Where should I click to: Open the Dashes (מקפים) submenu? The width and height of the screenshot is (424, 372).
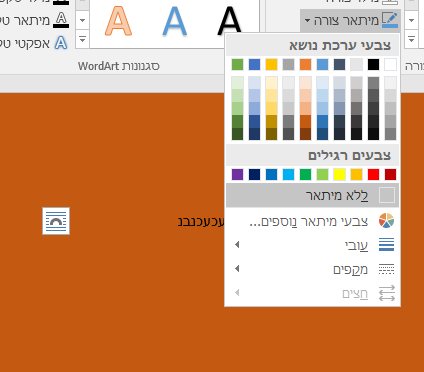(312, 269)
